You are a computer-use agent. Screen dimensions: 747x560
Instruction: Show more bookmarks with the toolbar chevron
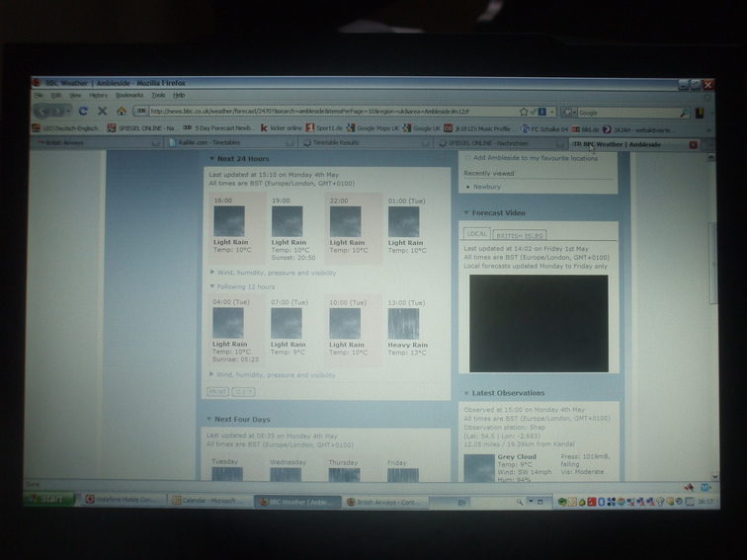click(708, 130)
